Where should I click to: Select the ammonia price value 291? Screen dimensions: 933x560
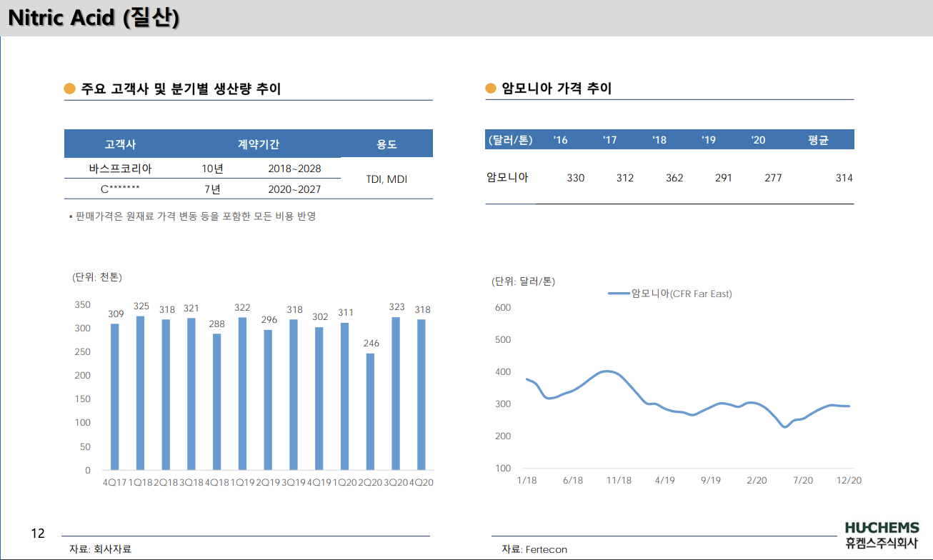pyautogui.click(x=724, y=178)
